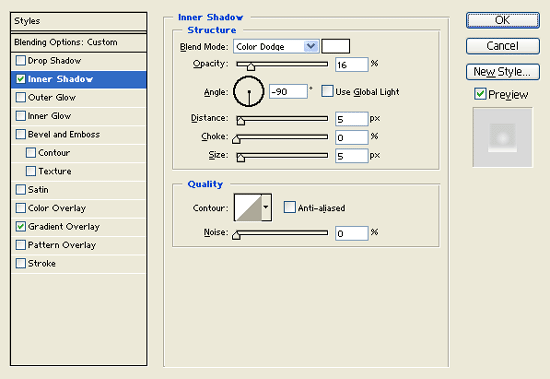Viewport: 550px width, 379px height.
Task: Enable the Pattern Overlay checkbox
Action: point(21,245)
